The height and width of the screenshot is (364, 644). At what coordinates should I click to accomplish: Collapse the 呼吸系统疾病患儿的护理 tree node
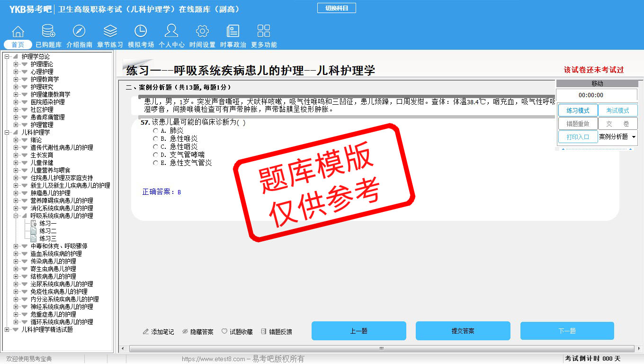click(16, 216)
